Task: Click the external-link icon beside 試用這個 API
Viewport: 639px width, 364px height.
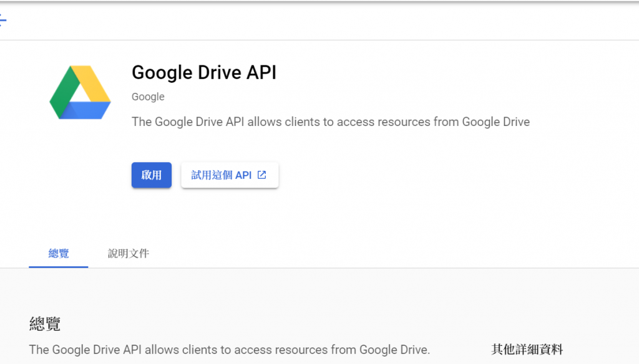Action: 262,175
